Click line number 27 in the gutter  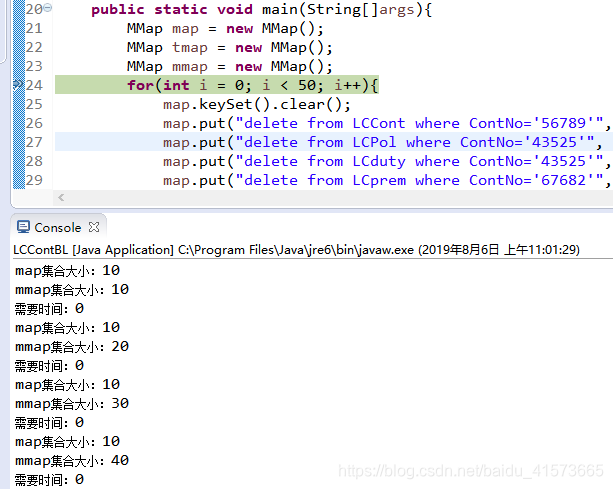point(34,142)
